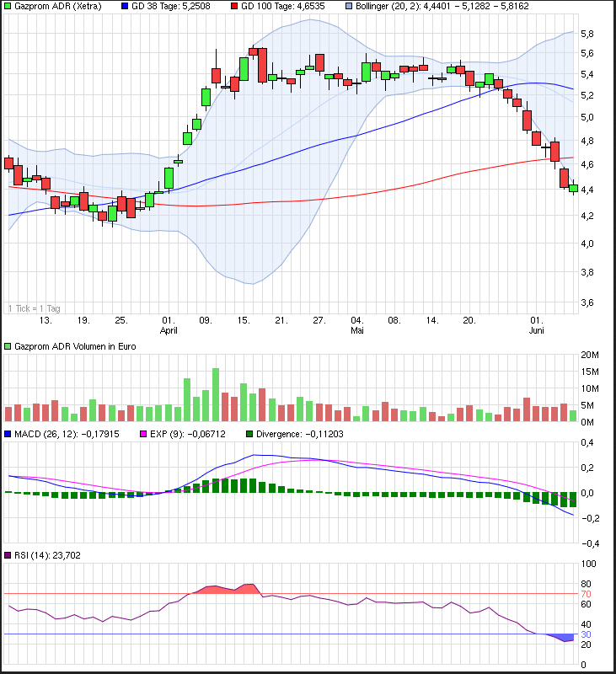This screenshot has width=616, height=674.
Task: Click the red 70 RSI threshold label
Action: 586,594
